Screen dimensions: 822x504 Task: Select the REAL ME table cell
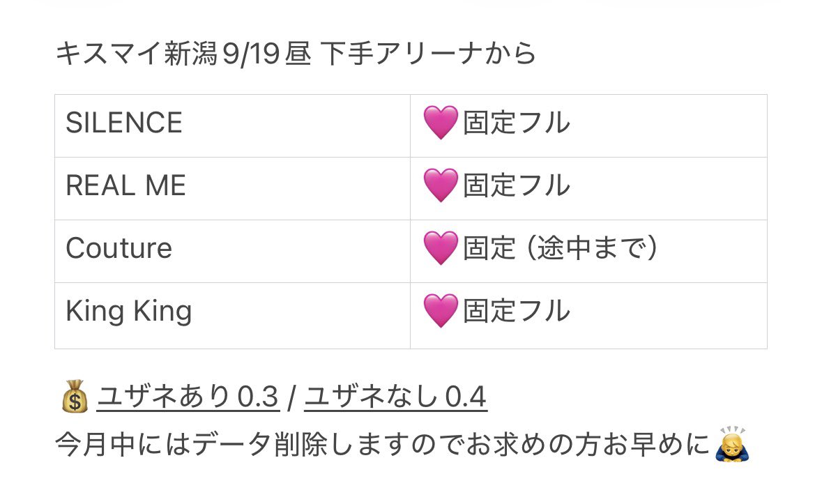(232, 189)
